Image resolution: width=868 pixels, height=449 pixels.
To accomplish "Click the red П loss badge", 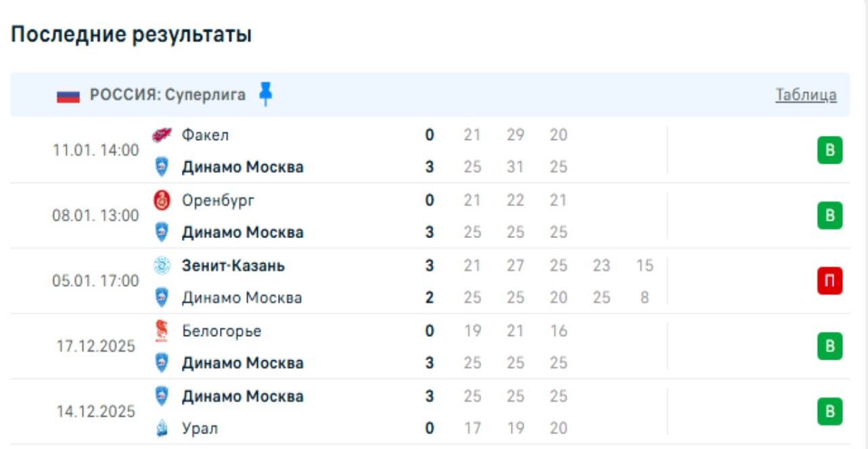I will pyautogui.click(x=829, y=281).
